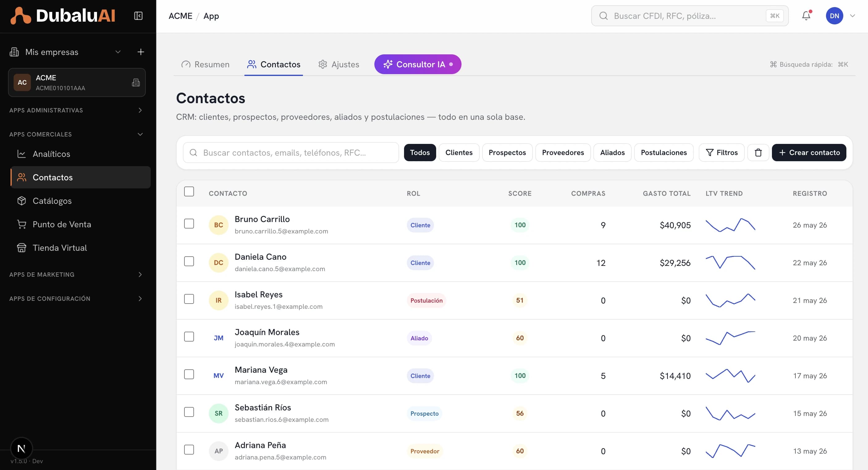Screen dimensions: 868x470
Task: Click the ⌘K shortcut badge in search
Action: click(x=775, y=16)
